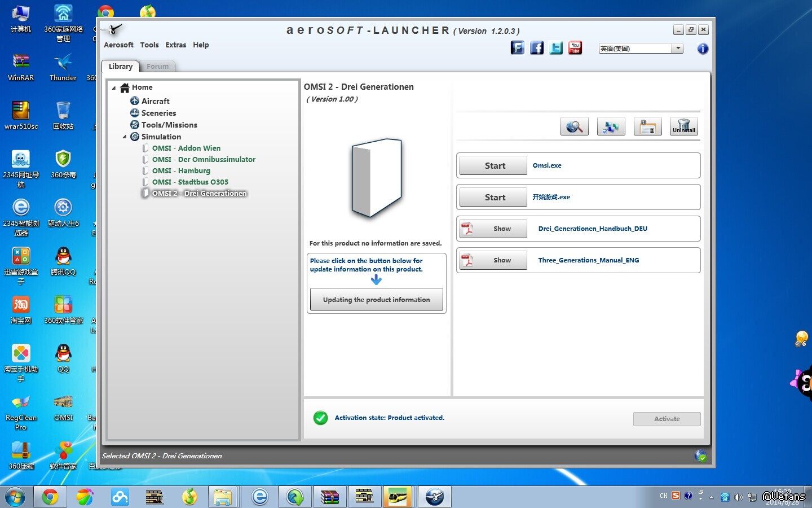Click the Aerosoft Launcher taskbar button

tap(434, 497)
